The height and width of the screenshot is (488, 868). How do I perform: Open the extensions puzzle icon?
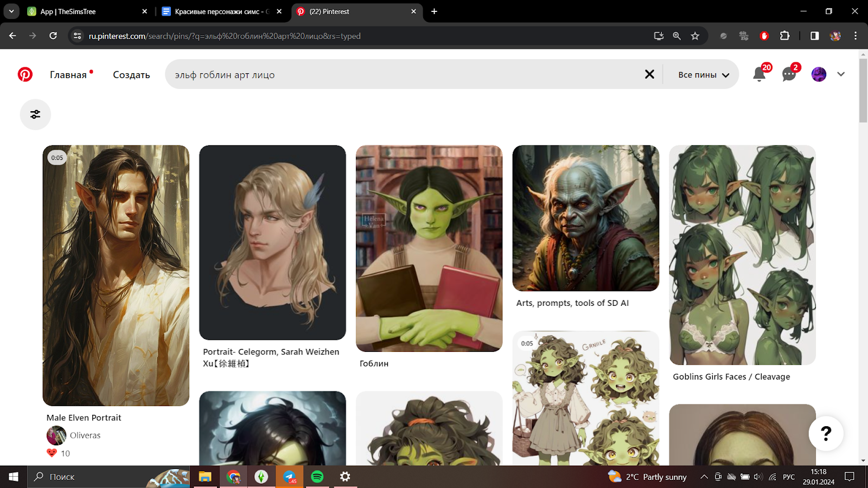pyautogui.click(x=784, y=36)
